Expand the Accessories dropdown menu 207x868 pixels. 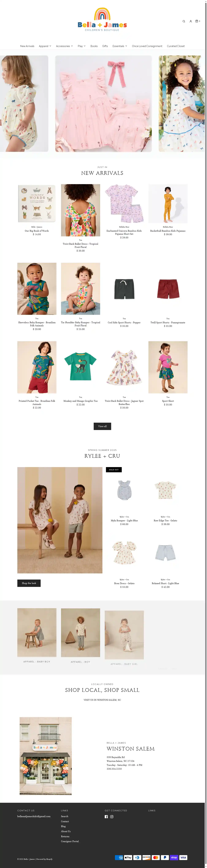64,46
